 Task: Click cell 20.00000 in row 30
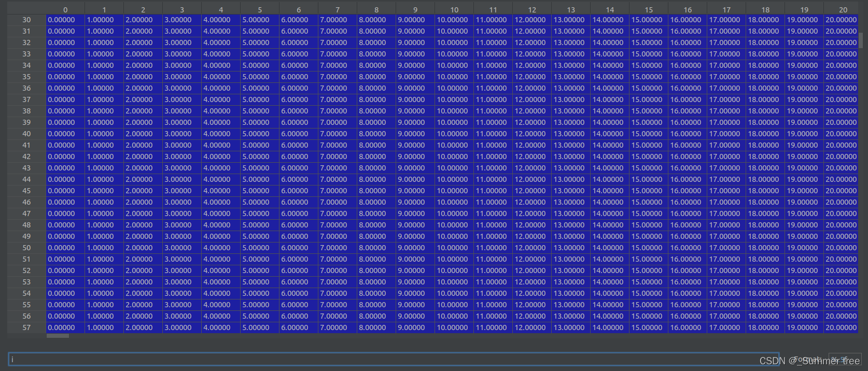[x=841, y=20]
